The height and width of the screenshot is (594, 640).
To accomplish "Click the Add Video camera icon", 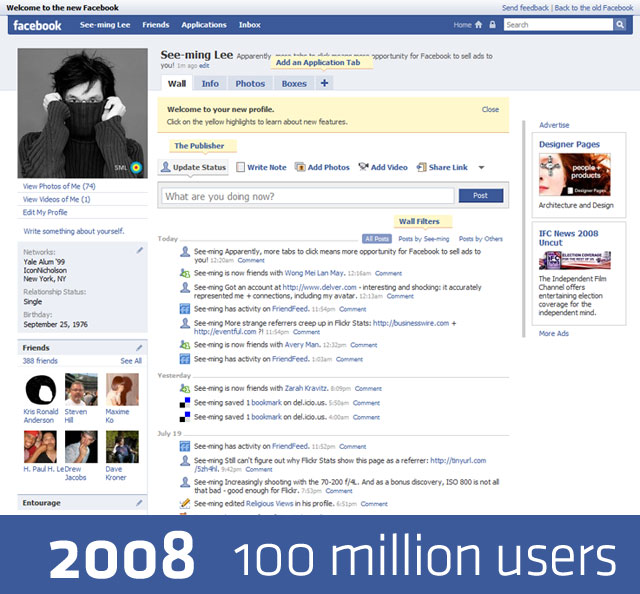I will tap(364, 167).
